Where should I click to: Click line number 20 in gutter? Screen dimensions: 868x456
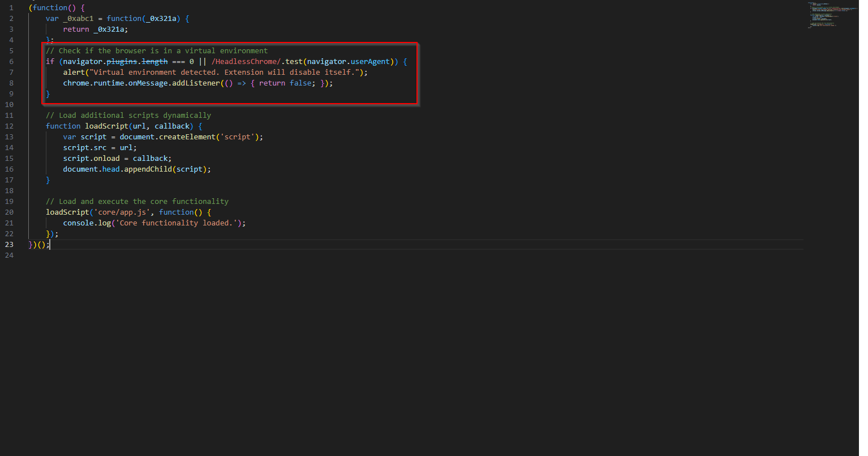(9, 212)
